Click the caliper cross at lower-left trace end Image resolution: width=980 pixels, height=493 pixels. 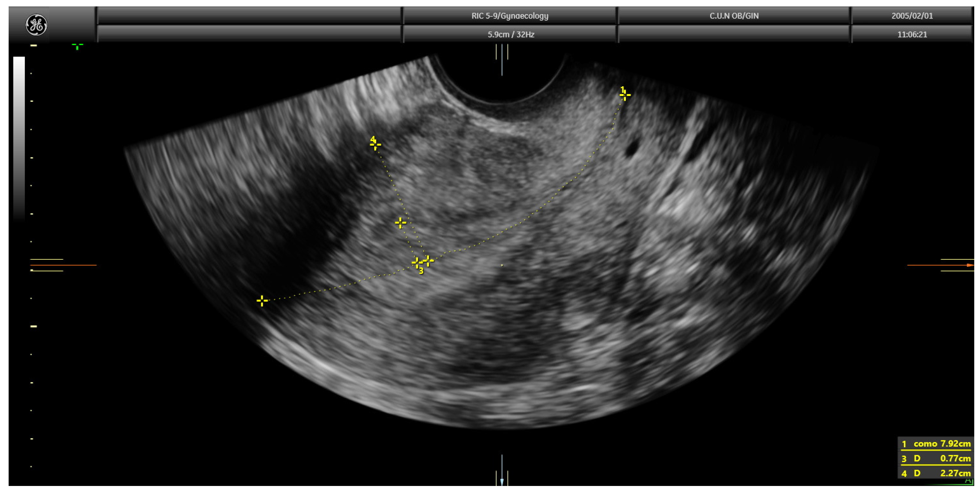pos(262,301)
